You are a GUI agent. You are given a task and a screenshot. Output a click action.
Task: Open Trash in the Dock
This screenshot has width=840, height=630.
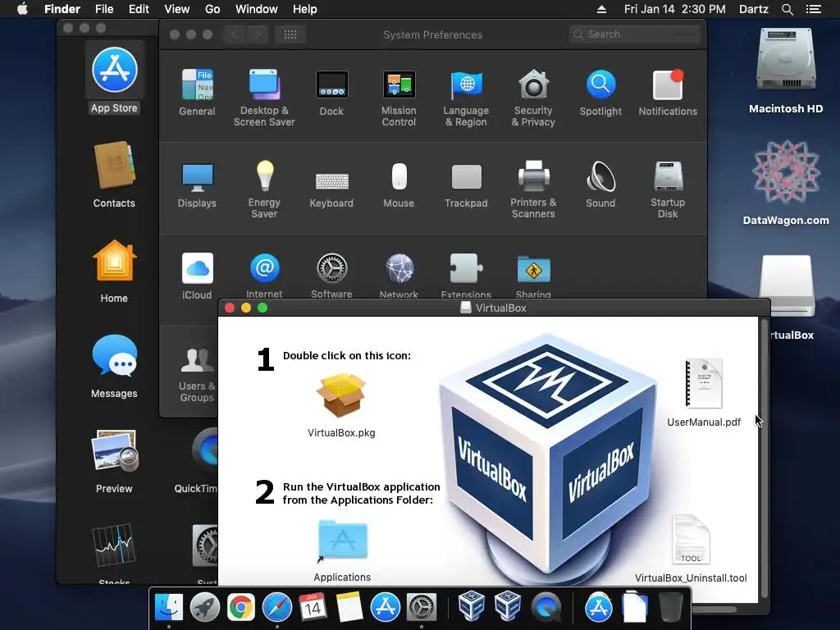click(671, 608)
